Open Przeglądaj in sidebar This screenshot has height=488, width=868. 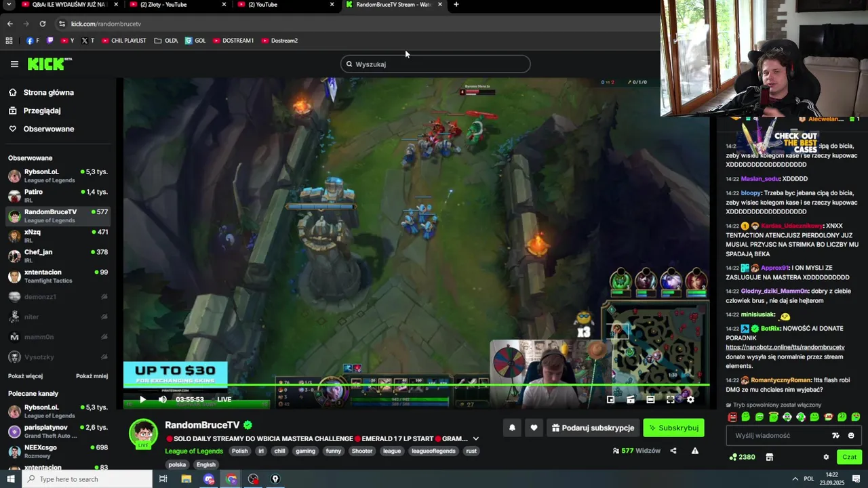click(x=42, y=110)
